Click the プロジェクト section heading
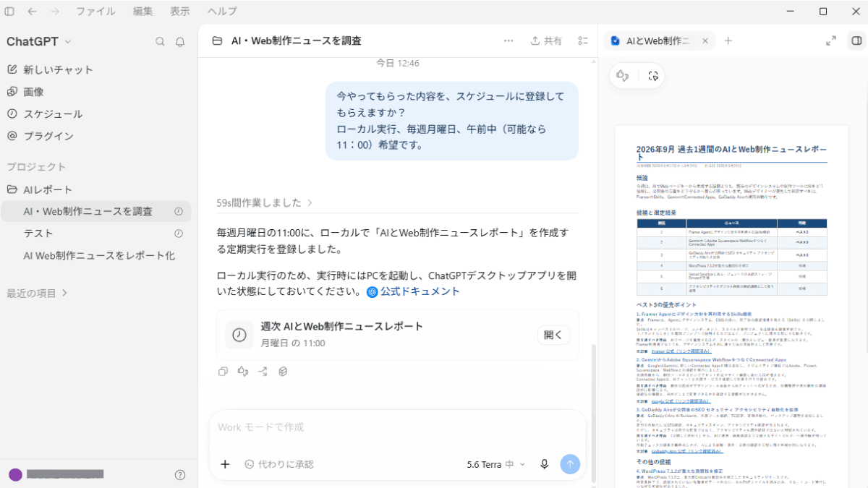This screenshot has height=488, width=868. (x=36, y=167)
